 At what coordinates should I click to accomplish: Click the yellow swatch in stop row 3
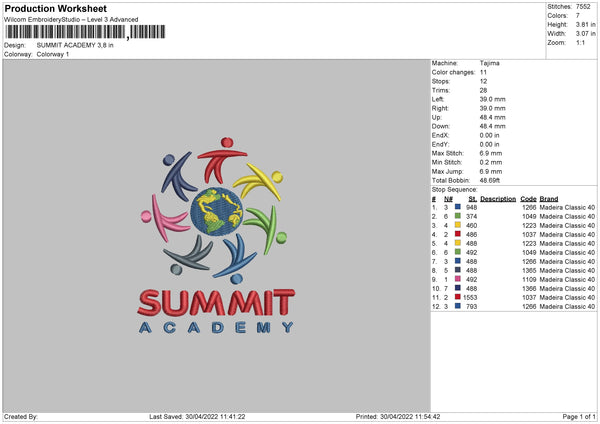[x=458, y=225]
